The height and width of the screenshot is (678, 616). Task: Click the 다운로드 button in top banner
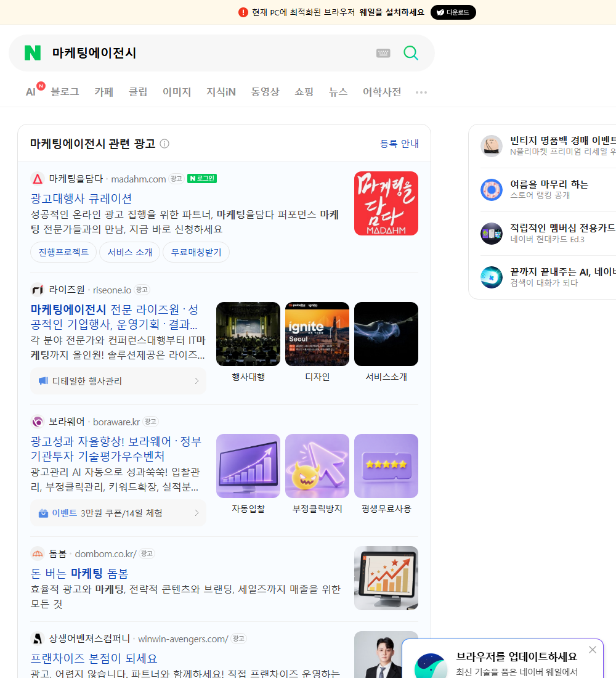(x=453, y=12)
